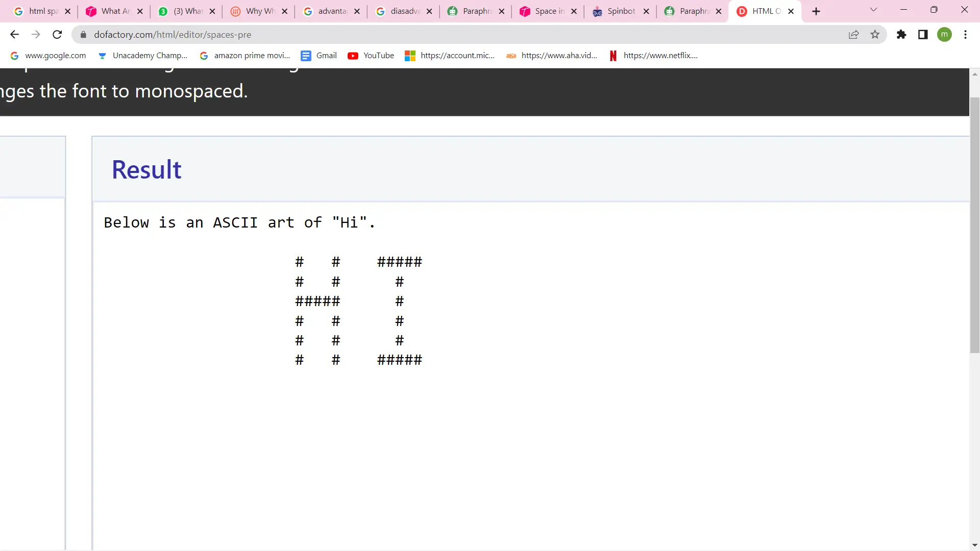The width and height of the screenshot is (980, 551).
Task: Click the Gmail bookmark link
Action: coord(326,55)
